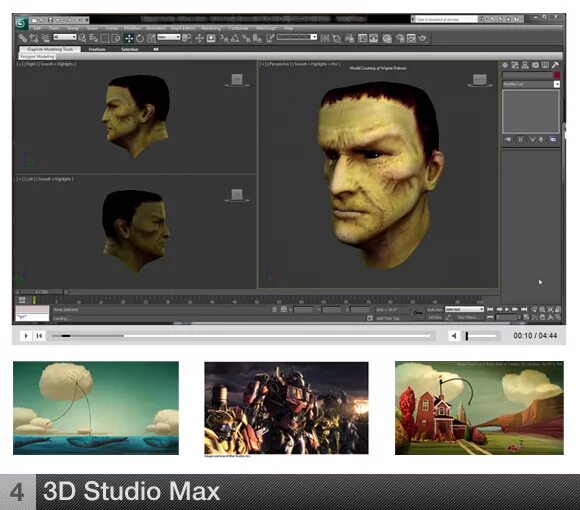Open the Modifier List dropdown
This screenshot has height=510, width=580.
tap(531, 84)
